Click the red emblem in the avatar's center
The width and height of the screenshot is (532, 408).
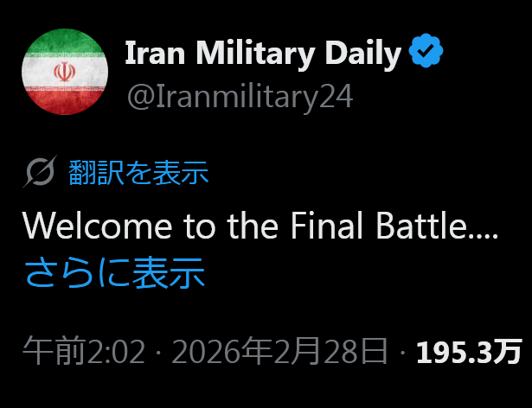click(65, 72)
